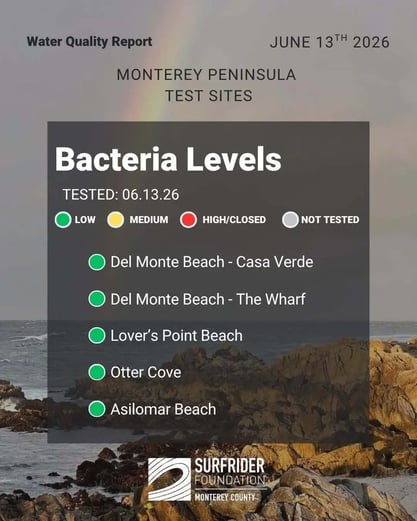Click green status dot beside Asilomar Beach
Image resolution: width=417 pixels, height=521 pixels.
pyautogui.click(x=97, y=409)
